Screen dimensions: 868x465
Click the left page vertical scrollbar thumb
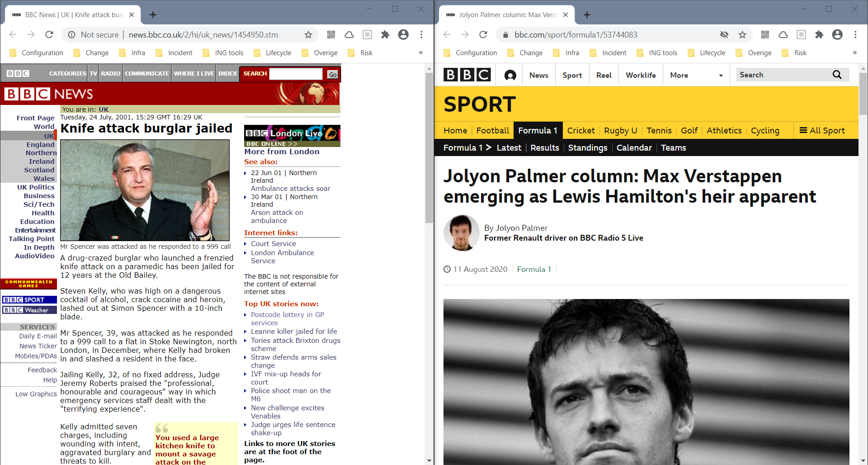tap(429, 147)
